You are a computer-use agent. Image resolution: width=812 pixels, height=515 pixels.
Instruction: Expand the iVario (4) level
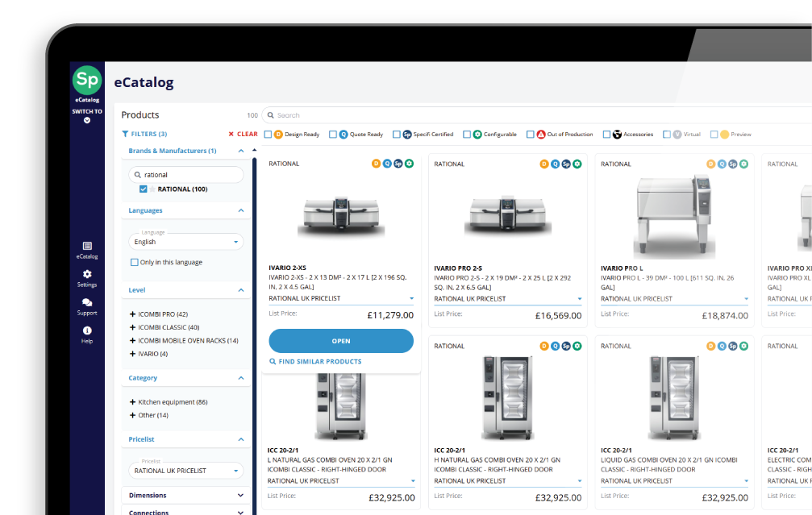point(132,354)
